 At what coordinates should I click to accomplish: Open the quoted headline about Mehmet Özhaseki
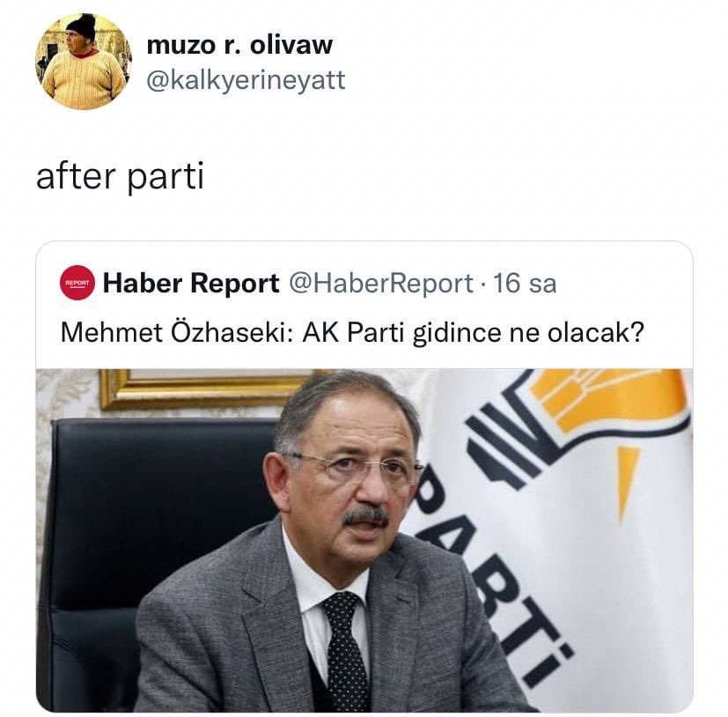point(352,333)
